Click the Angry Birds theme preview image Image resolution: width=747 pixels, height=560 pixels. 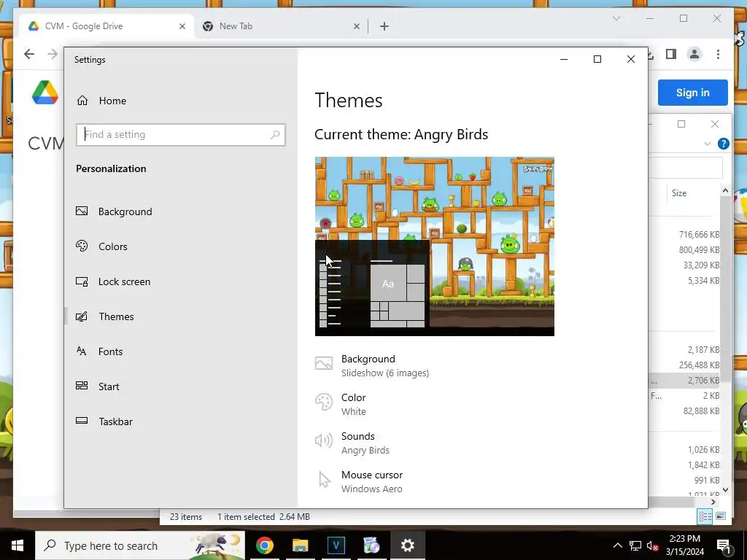435,246
